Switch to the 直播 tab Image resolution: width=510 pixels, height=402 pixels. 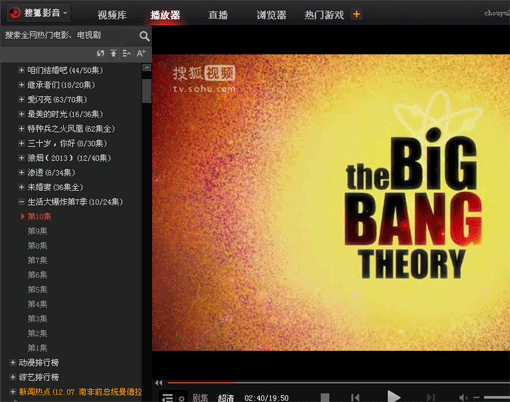pyautogui.click(x=218, y=15)
